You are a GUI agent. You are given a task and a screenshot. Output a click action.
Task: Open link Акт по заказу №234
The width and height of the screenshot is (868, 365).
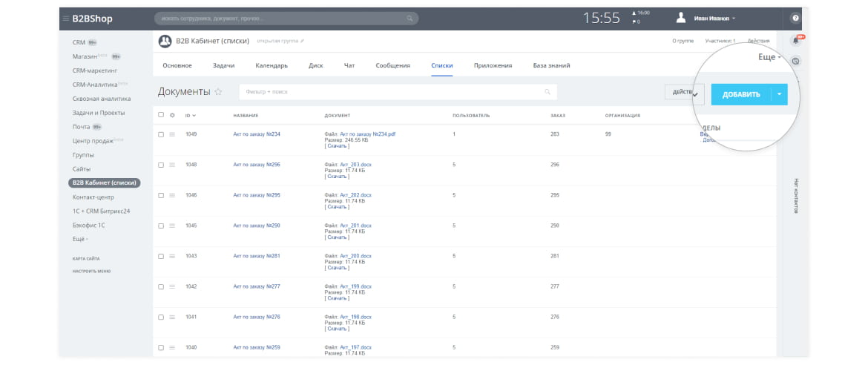pos(257,134)
